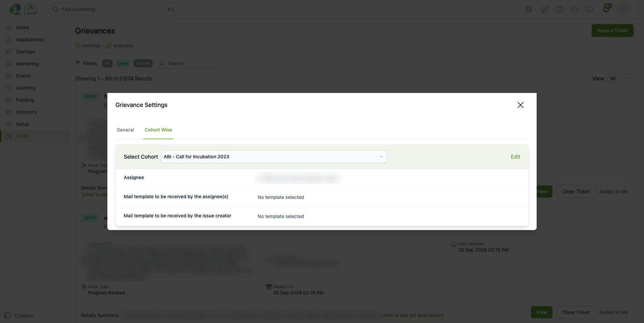644x323 pixels.
Task: Close the Grievance Settings dialog
Action: pos(520,105)
